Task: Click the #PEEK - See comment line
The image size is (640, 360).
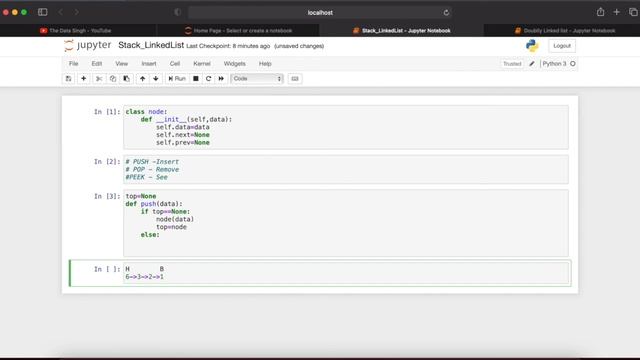Action: tap(146, 177)
